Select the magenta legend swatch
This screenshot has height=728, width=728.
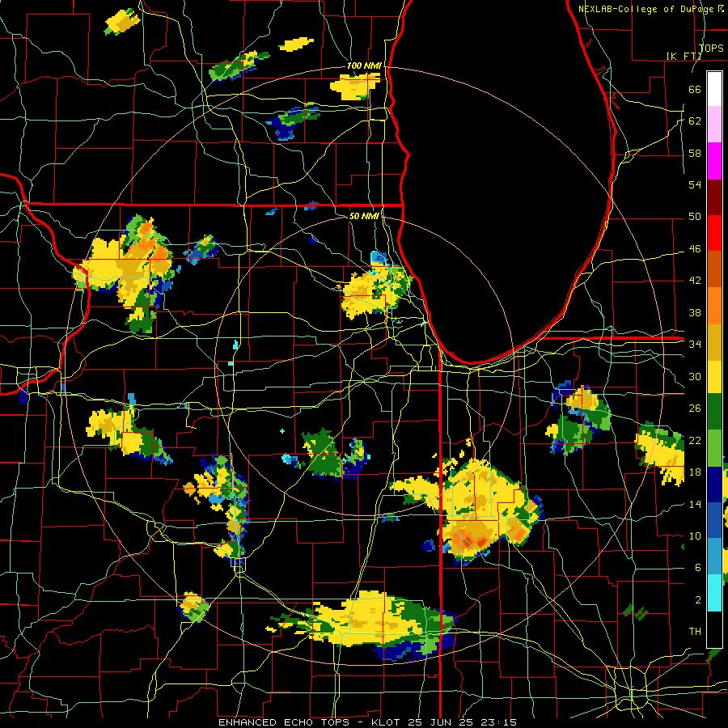tap(714, 161)
